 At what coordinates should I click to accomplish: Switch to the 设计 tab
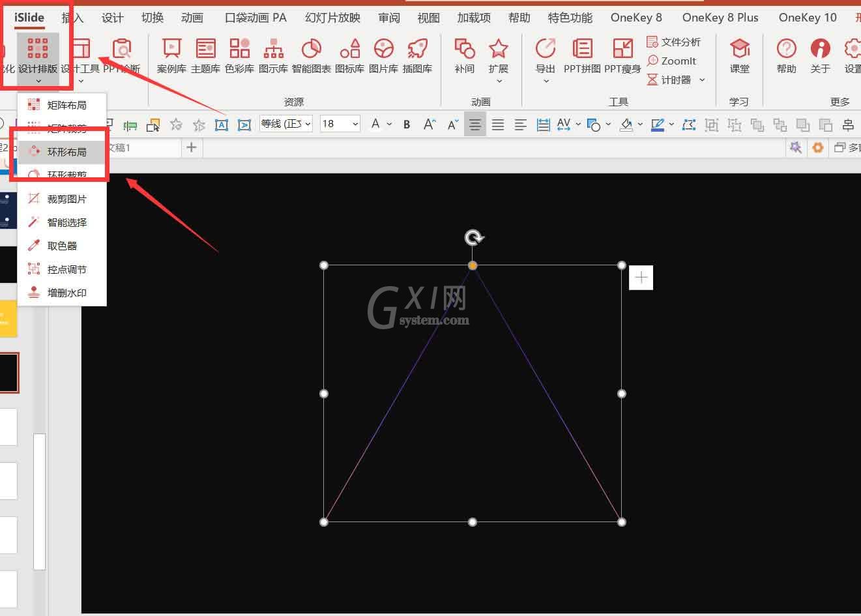click(x=112, y=18)
